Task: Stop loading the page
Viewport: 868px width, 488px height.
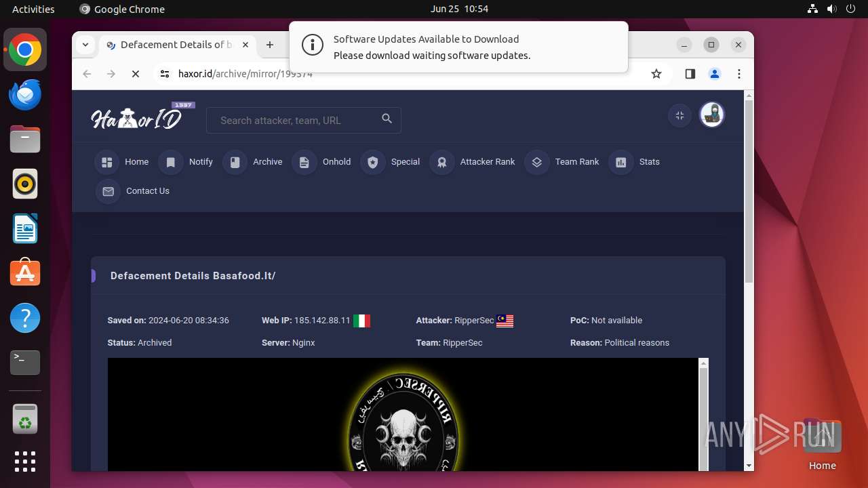Action: click(x=136, y=74)
